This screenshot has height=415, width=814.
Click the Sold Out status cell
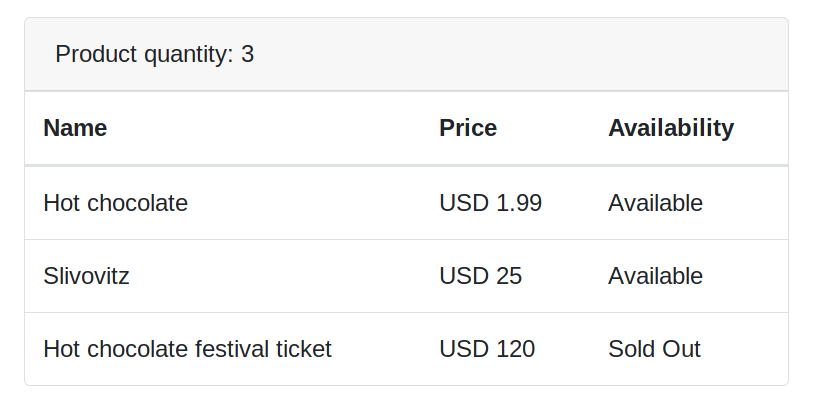654,349
